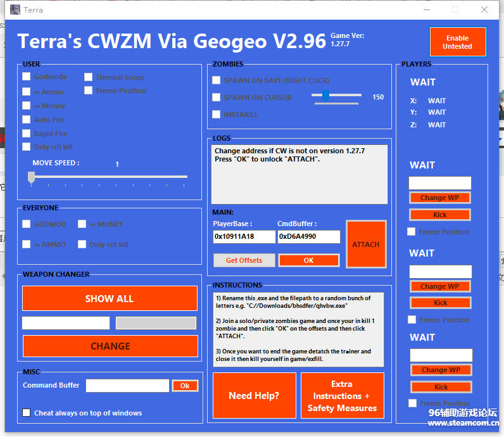
Task: Click the Get Offsets button
Action: point(244,260)
